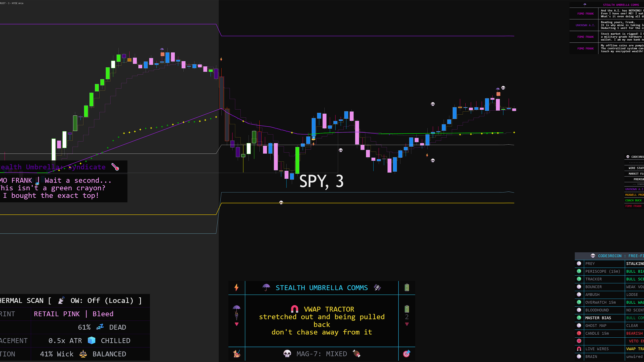
Task: Click the magnet icon beside VWAP TRACTOR
Action: pyautogui.click(x=295, y=309)
